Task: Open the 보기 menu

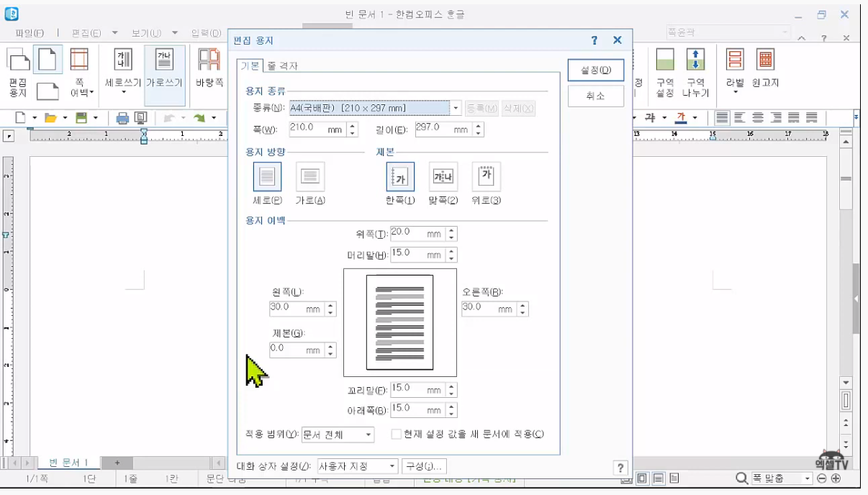Action: coord(146,33)
